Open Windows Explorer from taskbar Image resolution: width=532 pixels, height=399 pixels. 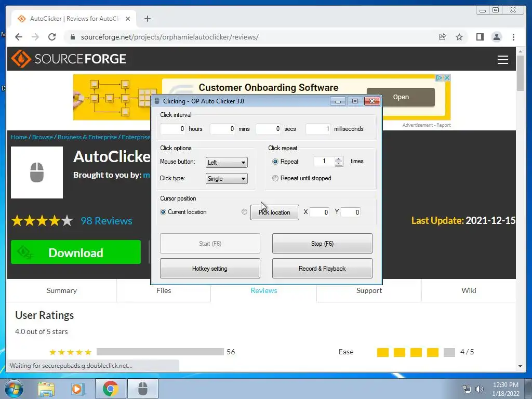(46, 389)
